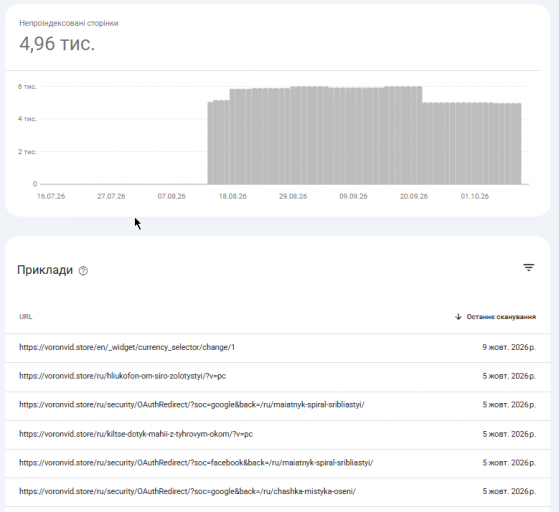Open facebook OAuthRedirect maiatnyk-spiral-sribliastyi URL
The width and height of the screenshot is (559, 512).
tap(196, 463)
